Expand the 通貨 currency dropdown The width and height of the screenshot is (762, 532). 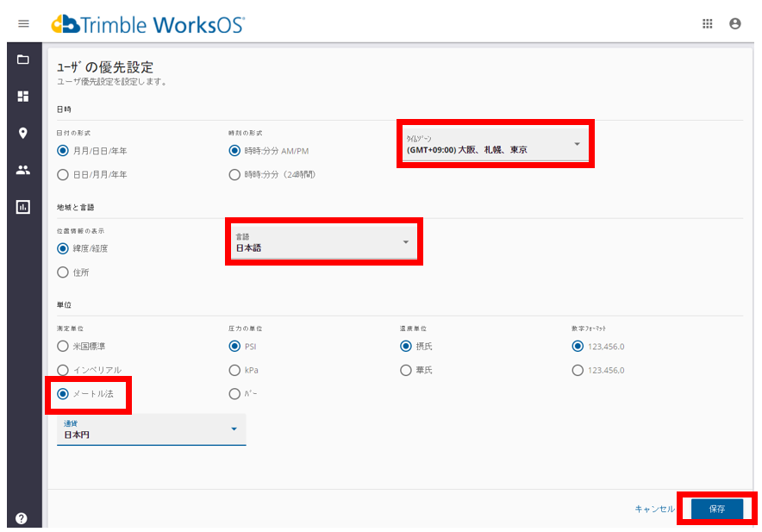pos(151,429)
